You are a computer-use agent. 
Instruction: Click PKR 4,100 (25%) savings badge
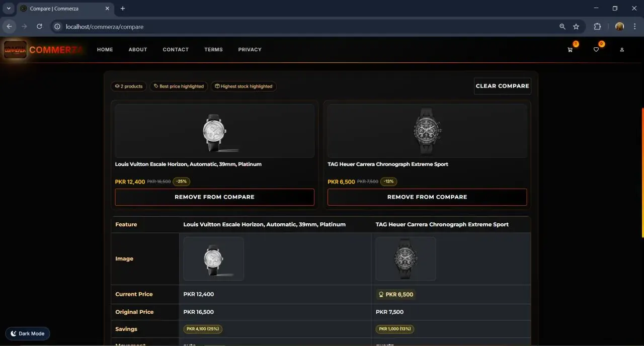(x=203, y=329)
